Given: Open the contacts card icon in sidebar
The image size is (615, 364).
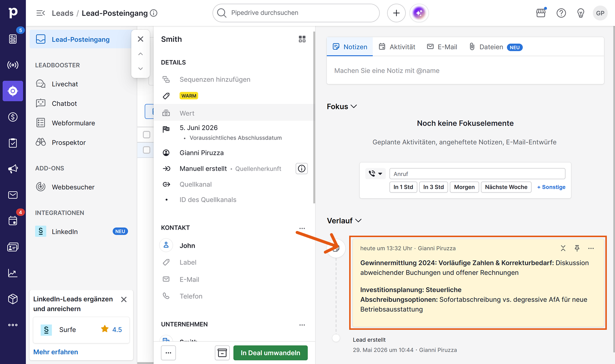Looking at the screenshot, I should click(13, 247).
